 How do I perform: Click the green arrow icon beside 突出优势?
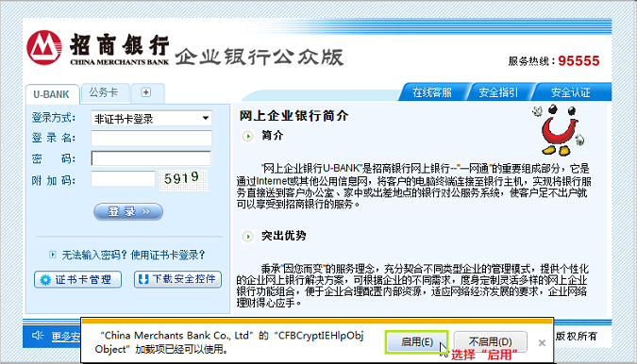[x=247, y=236]
